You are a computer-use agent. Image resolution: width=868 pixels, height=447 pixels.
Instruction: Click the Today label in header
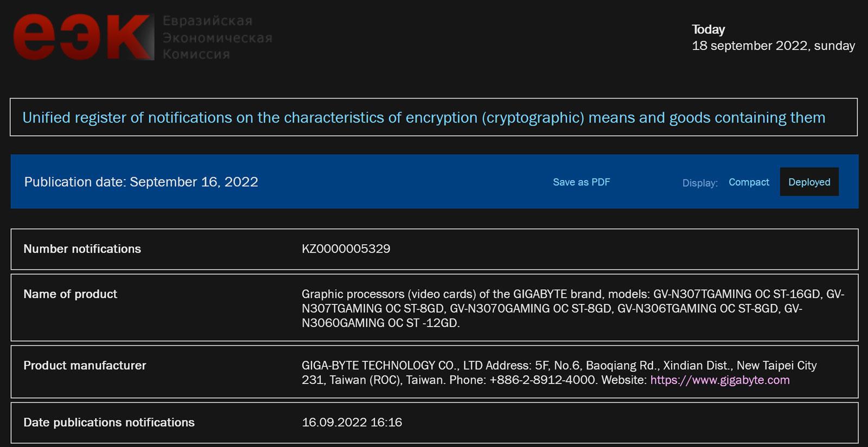[708, 30]
